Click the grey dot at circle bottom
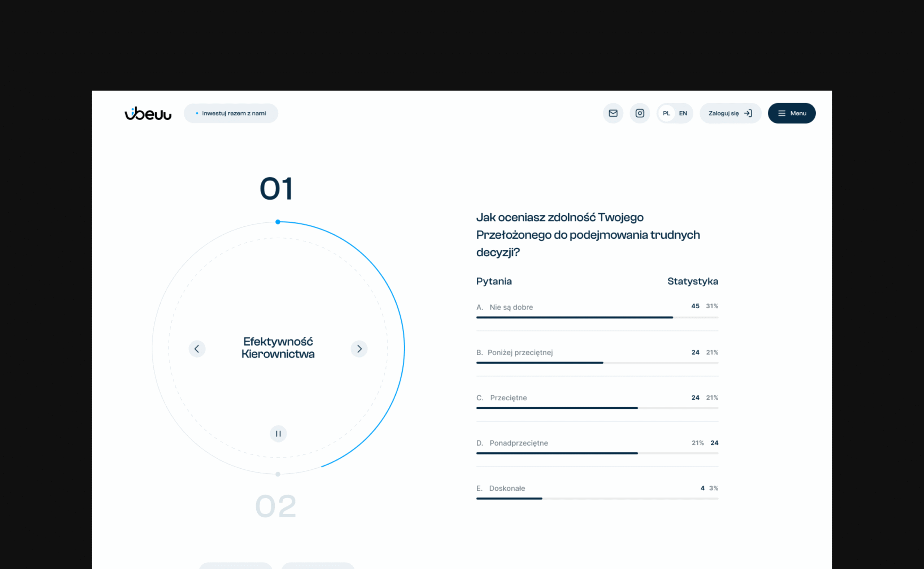This screenshot has width=924, height=569. pyautogui.click(x=278, y=474)
